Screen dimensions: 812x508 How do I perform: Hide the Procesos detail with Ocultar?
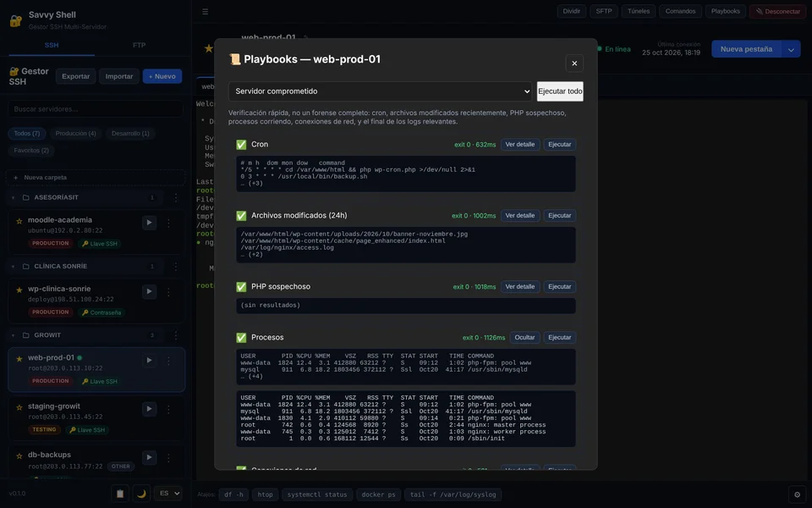pyautogui.click(x=524, y=338)
